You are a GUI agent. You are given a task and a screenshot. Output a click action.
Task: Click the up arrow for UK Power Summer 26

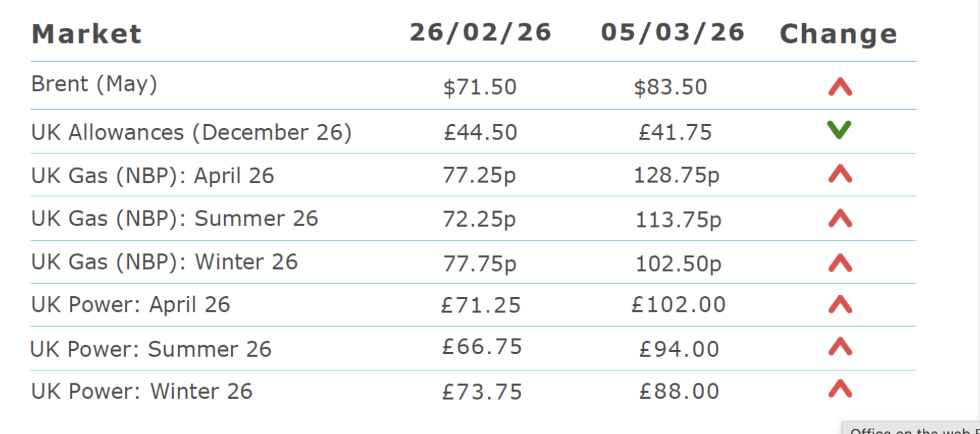(x=840, y=347)
